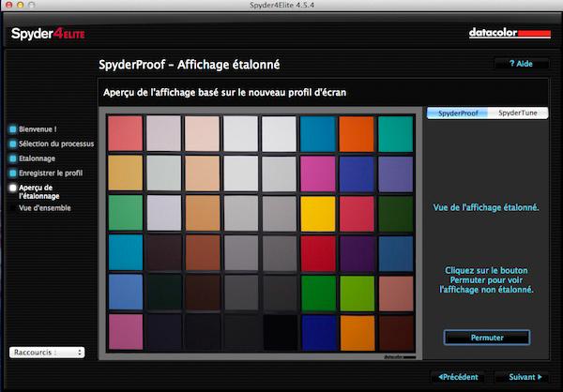Open help with the Aide button
The width and height of the screenshot is (563, 392).
click(x=520, y=64)
